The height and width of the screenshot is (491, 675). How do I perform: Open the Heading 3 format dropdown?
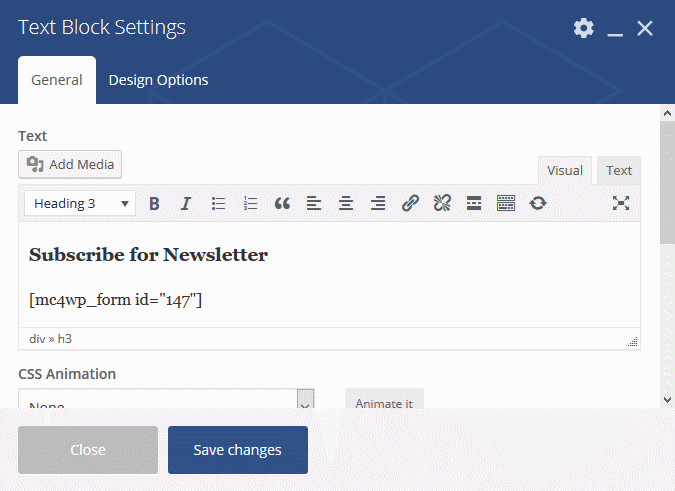[x=80, y=203]
